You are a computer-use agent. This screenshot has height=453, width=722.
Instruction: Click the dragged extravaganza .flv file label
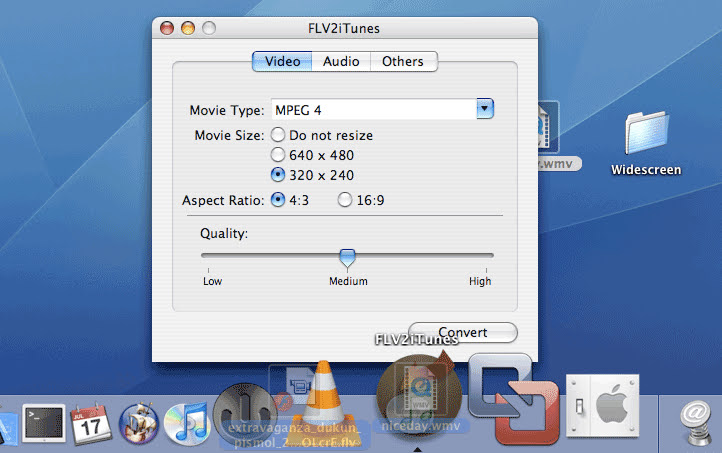click(295, 435)
